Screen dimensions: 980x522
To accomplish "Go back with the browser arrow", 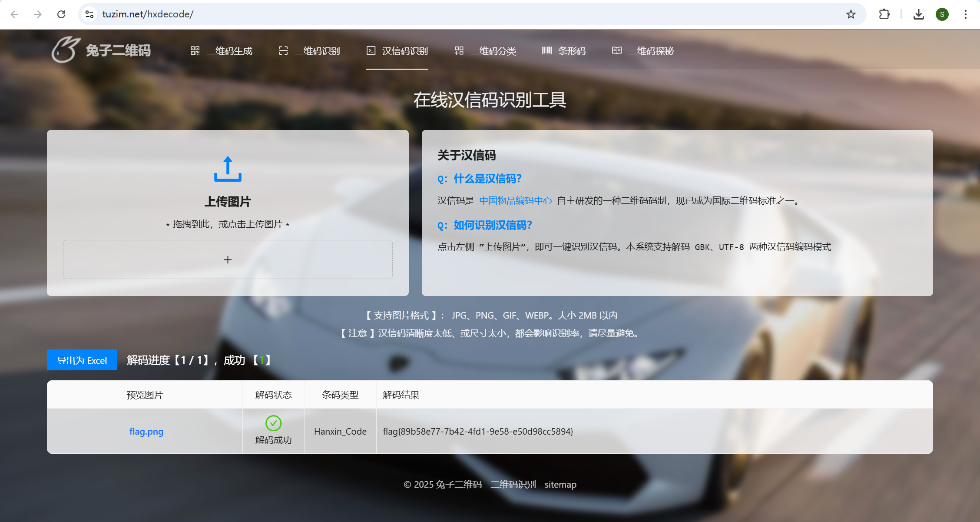I will pos(14,14).
